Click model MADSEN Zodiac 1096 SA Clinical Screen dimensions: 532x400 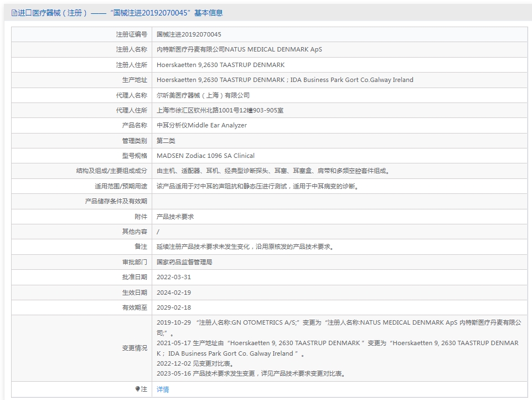[205, 156]
